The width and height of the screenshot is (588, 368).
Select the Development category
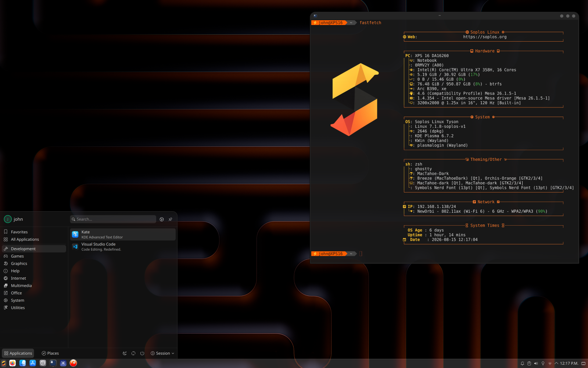coord(34,249)
